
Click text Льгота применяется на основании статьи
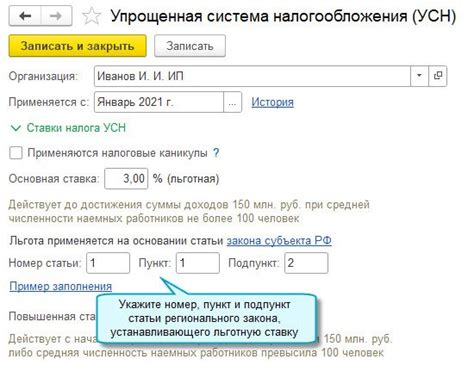point(116,241)
